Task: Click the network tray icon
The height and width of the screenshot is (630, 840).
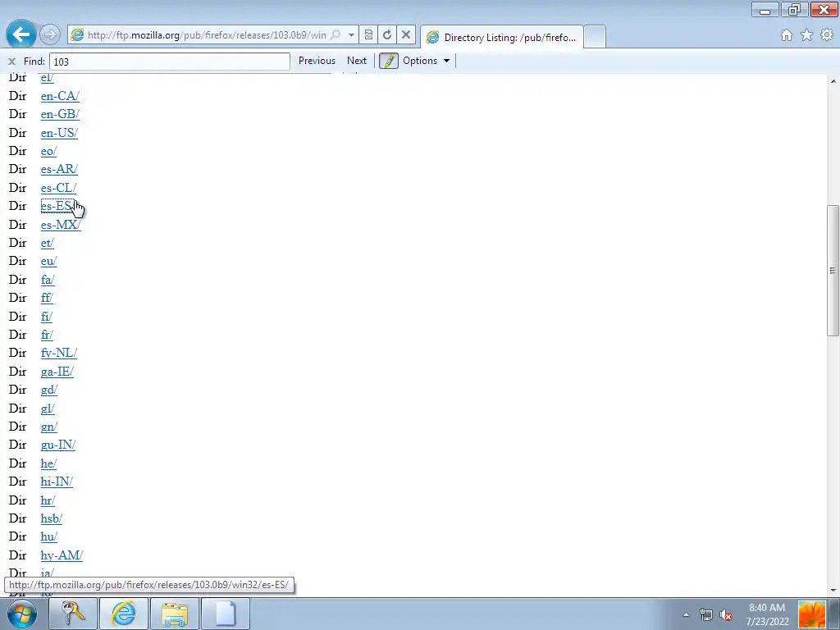Action: pos(706,614)
